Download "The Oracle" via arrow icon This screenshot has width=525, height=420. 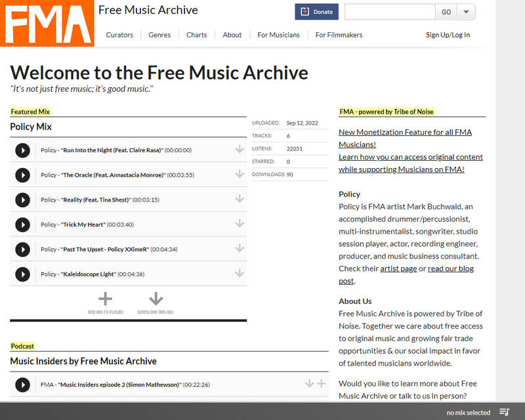(240, 174)
